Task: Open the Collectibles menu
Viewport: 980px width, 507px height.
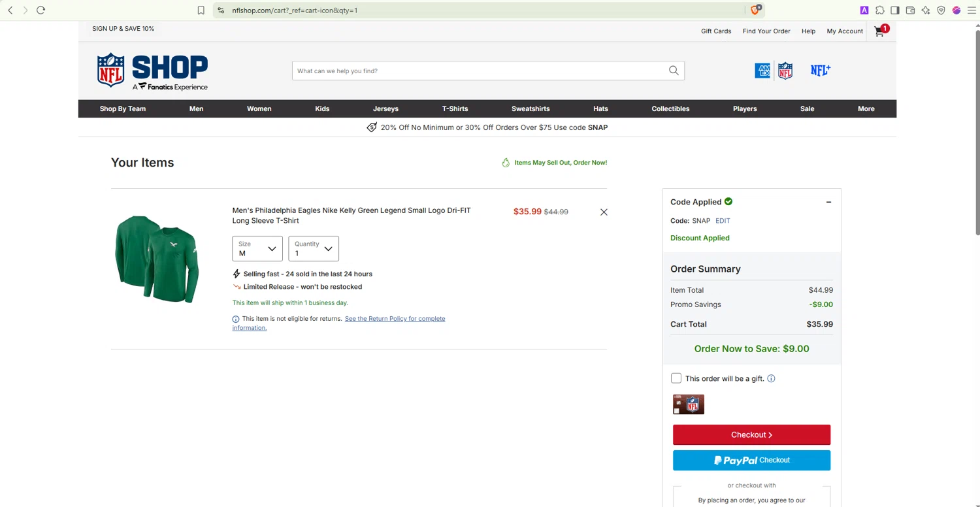Action: 670,108
